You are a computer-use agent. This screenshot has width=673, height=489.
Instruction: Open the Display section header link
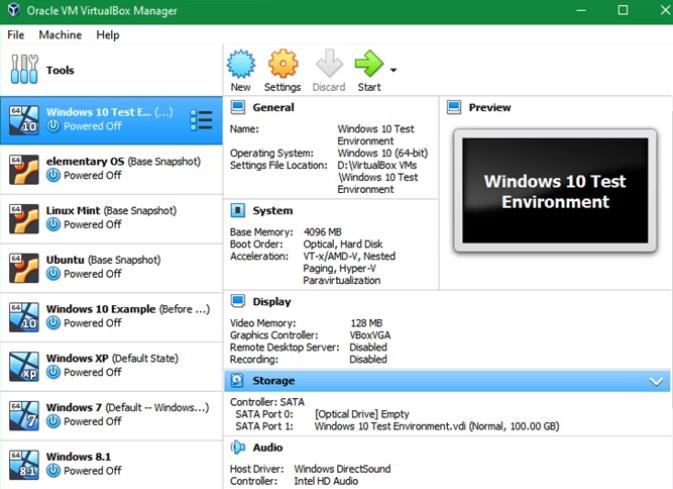(272, 302)
